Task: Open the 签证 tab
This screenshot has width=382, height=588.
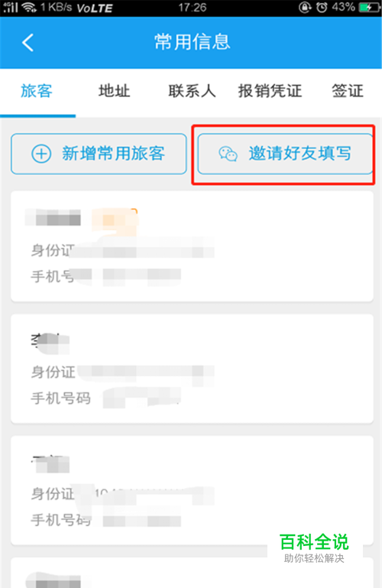Action: (x=348, y=91)
